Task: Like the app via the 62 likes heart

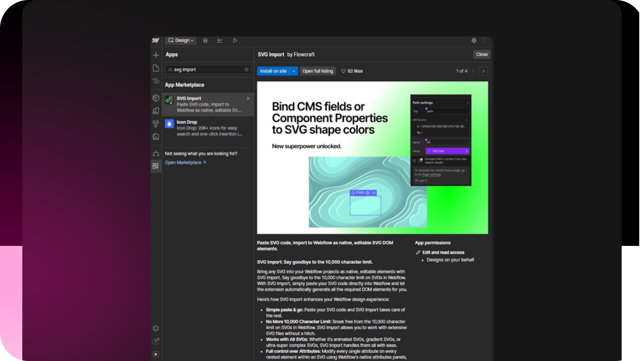Action: click(x=343, y=71)
